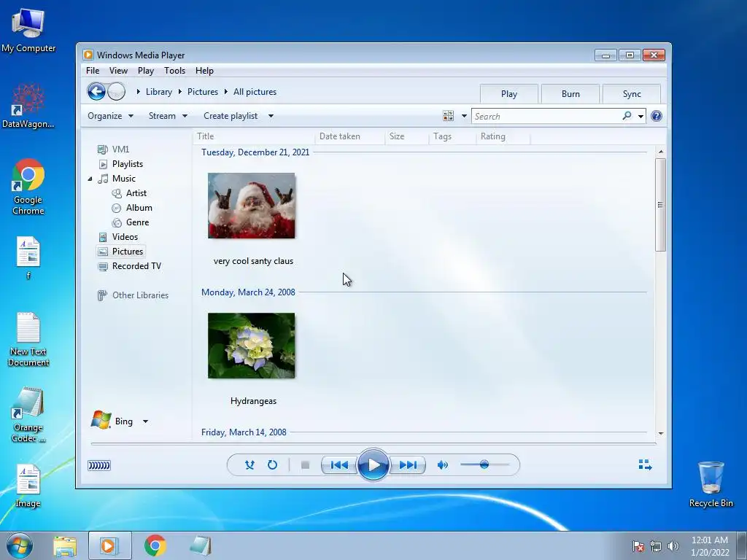Click Pictures in the breadcrumb path
Screen dimensions: 747x560
point(203,91)
